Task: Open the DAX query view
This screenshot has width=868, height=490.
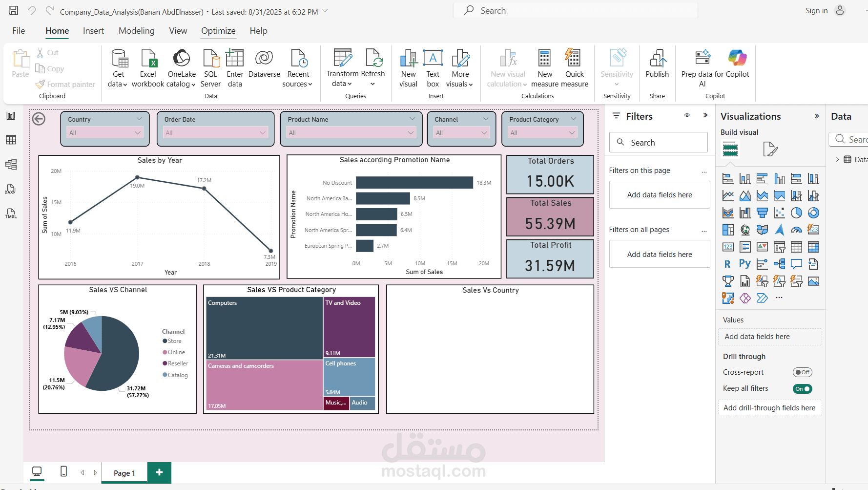Action: point(11,190)
